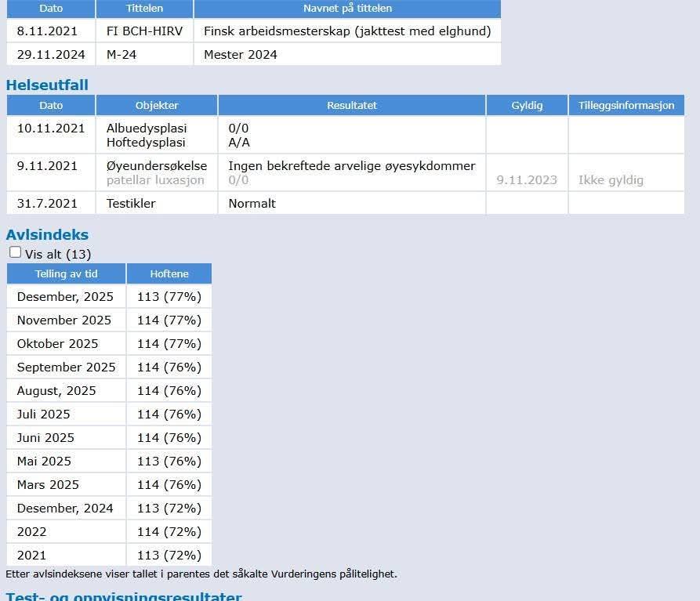Enable the 'Vis alt (13)' checkbox
Image resolution: width=700 pixels, height=601 pixels.
[x=15, y=252]
